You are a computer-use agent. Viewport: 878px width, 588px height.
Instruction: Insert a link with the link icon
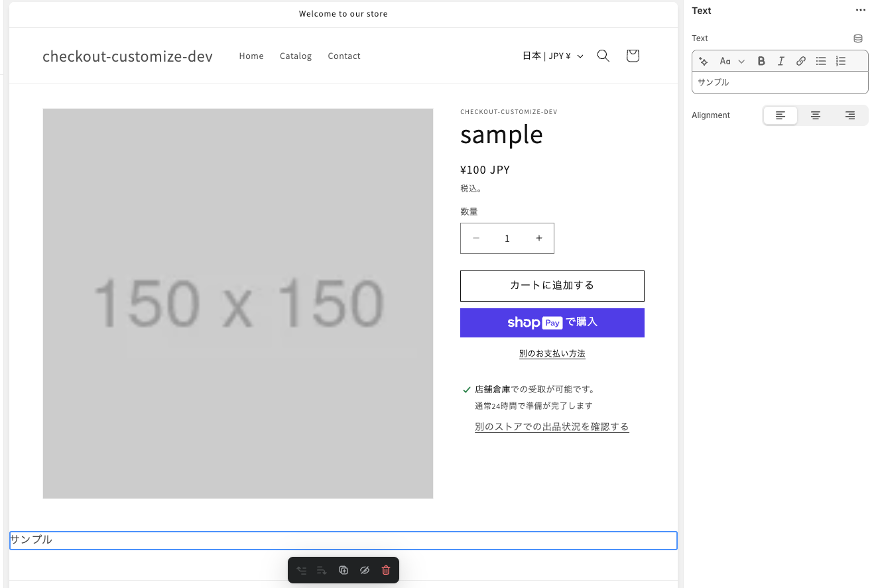(x=801, y=61)
